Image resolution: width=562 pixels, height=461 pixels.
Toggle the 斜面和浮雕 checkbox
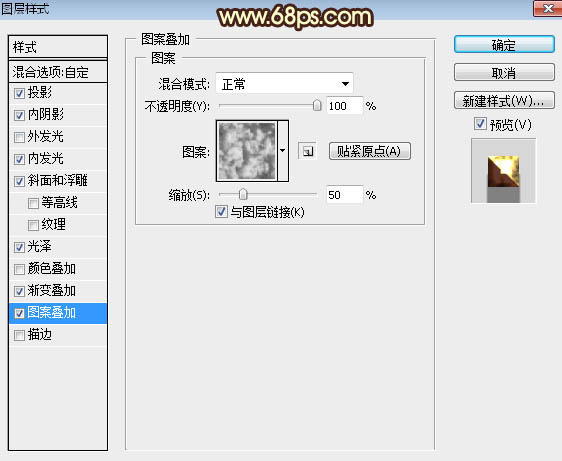(x=19, y=181)
